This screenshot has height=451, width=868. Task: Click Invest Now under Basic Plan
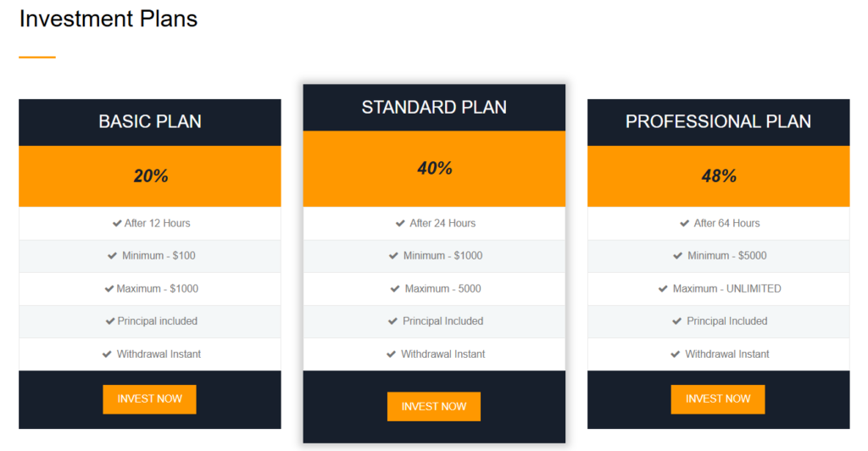149,399
